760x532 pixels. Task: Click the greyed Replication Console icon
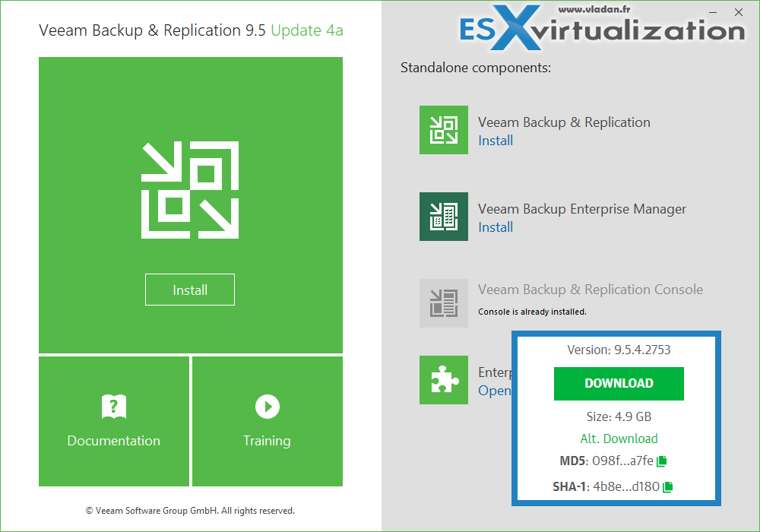[444, 303]
